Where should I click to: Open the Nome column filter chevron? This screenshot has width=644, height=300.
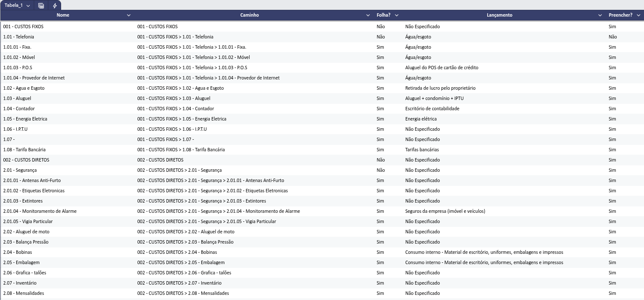pyautogui.click(x=129, y=15)
